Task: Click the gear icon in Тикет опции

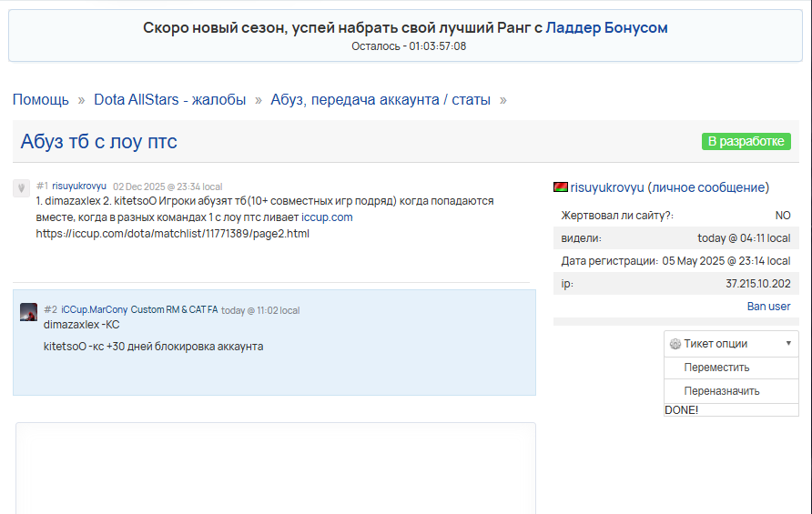Action: coord(675,344)
